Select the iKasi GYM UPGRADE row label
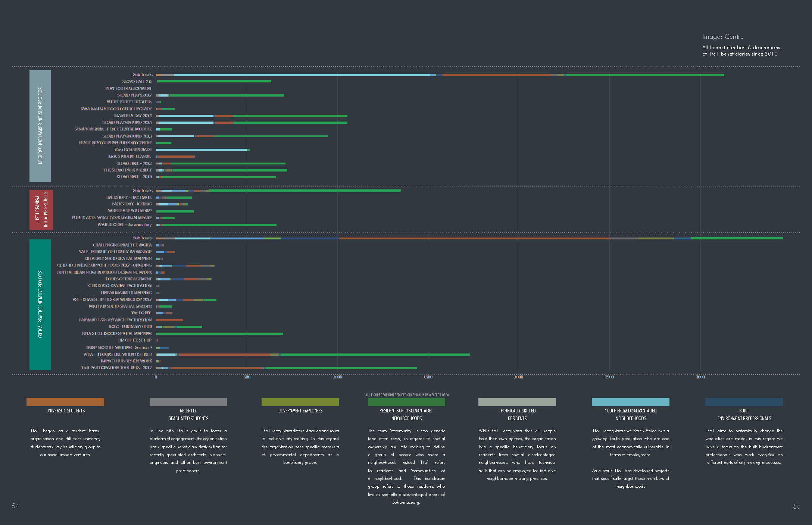 [x=133, y=150]
